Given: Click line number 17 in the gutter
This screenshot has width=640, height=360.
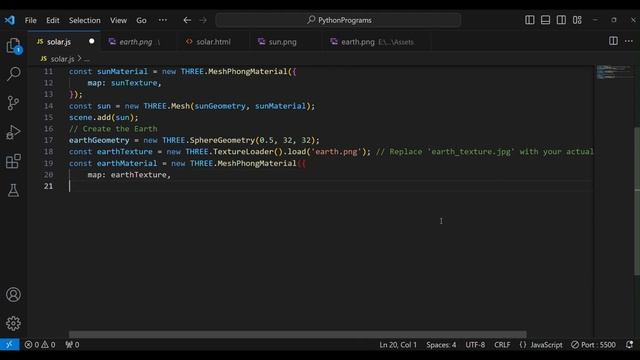Looking at the screenshot, I should click(x=49, y=140).
